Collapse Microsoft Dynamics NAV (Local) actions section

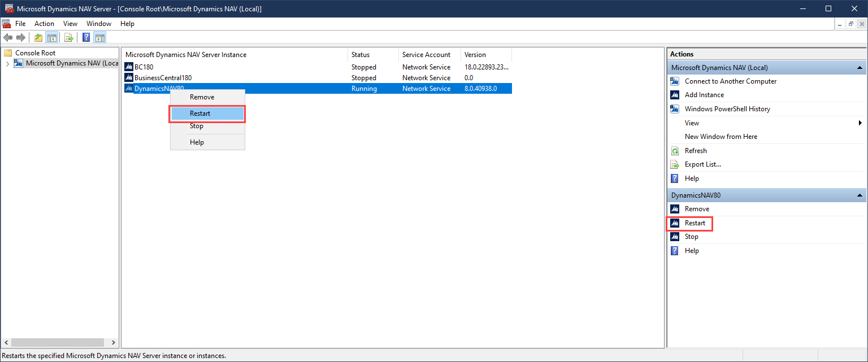860,68
